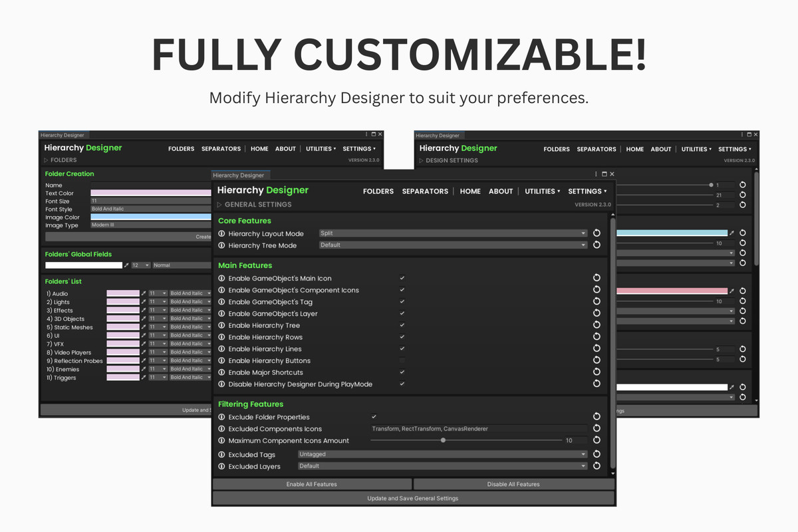The height and width of the screenshot is (532, 798).
Task: Open Folders in General Settings window menu
Action: tap(378, 191)
